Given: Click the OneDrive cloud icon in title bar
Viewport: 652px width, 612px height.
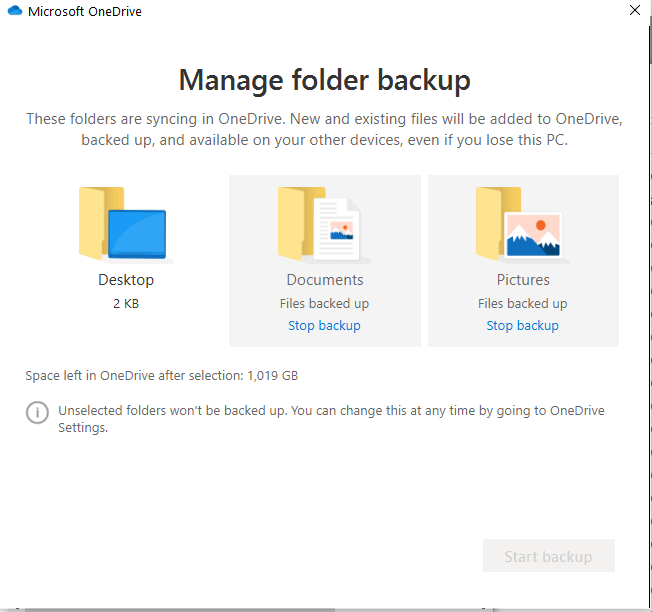Looking at the screenshot, I should 15,12.
